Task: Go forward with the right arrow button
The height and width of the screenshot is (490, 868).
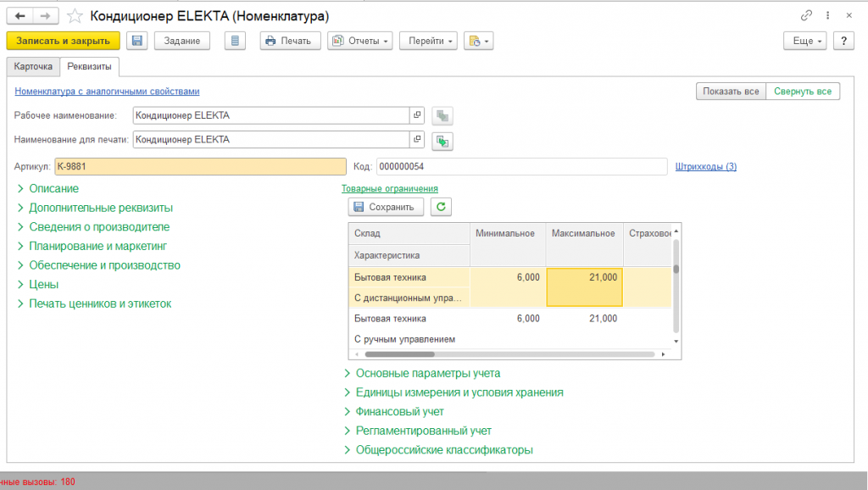Action: (x=46, y=16)
